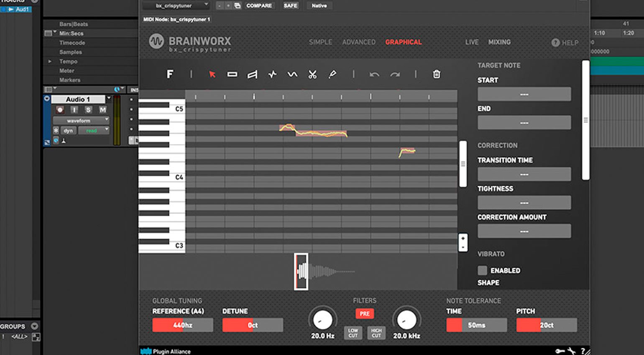Click the redo arrow

(395, 74)
